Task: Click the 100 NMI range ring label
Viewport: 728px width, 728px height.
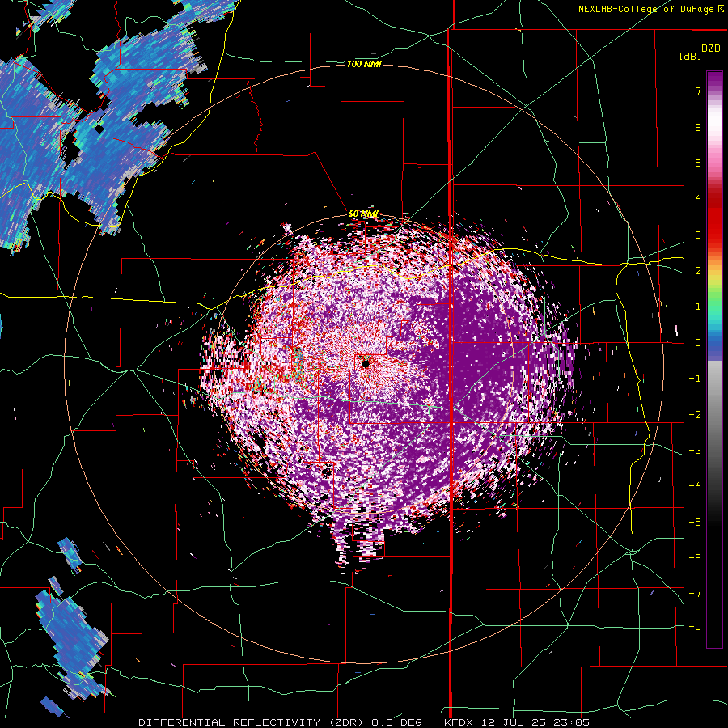Action: pyautogui.click(x=364, y=64)
